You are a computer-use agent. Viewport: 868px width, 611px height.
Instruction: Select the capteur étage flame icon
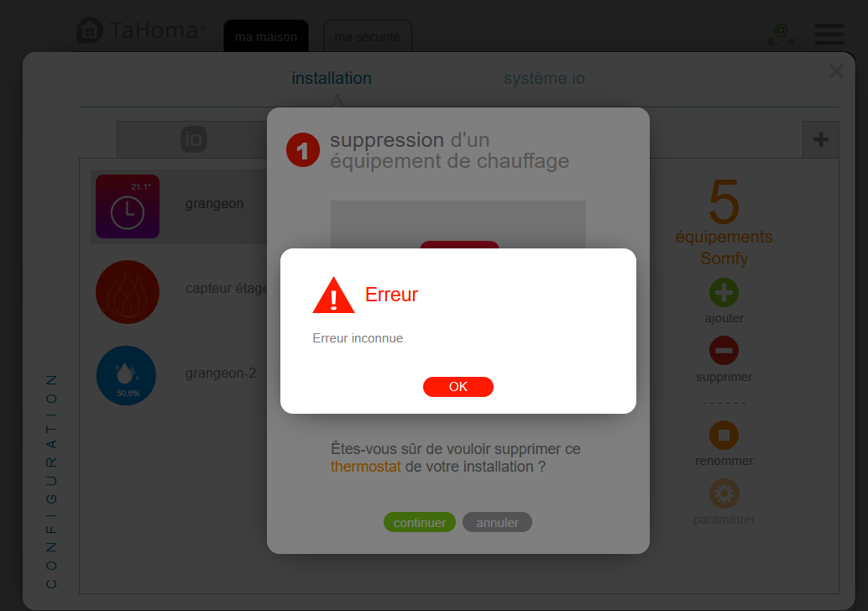pos(128,292)
